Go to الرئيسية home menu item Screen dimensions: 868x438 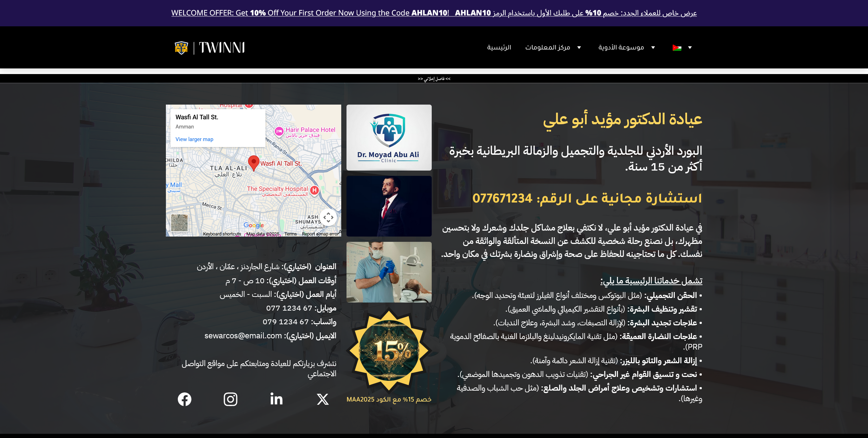tap(499, 47)
